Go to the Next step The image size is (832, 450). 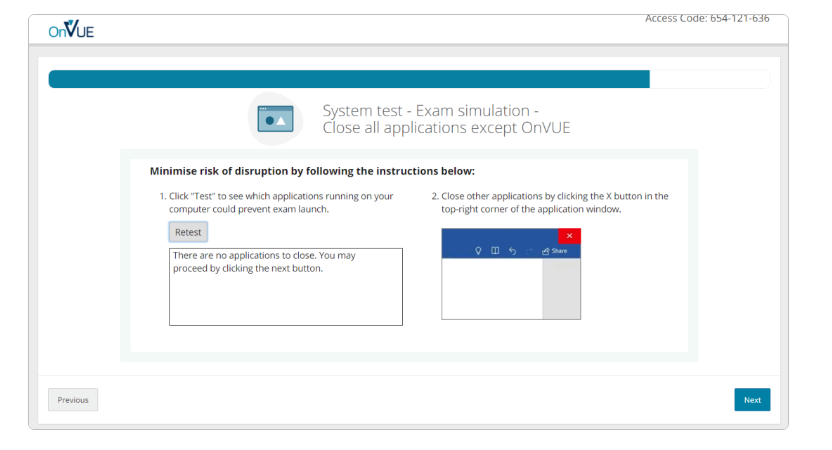coord(752,400)
